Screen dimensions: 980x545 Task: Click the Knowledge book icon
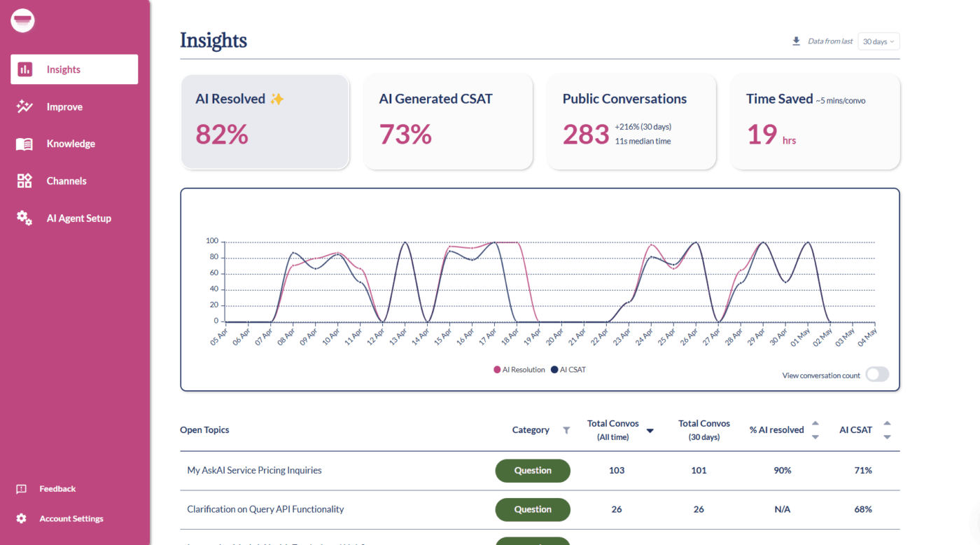(24, 144)
